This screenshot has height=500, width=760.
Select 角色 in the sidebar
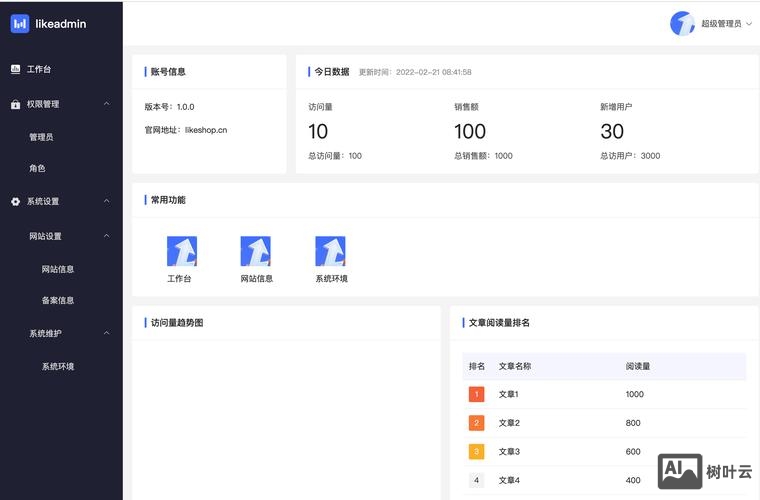(37, 168)
